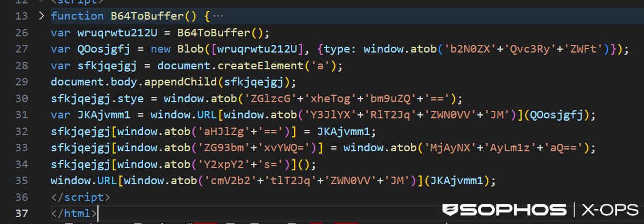Click appendChild on line 29
This screenshot has height=224, width=644.
180,82
